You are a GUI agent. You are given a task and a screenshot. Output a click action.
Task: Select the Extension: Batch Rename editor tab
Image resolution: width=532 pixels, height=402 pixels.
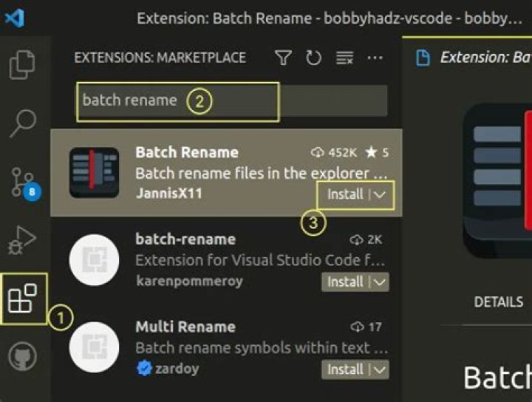point(468,58)
